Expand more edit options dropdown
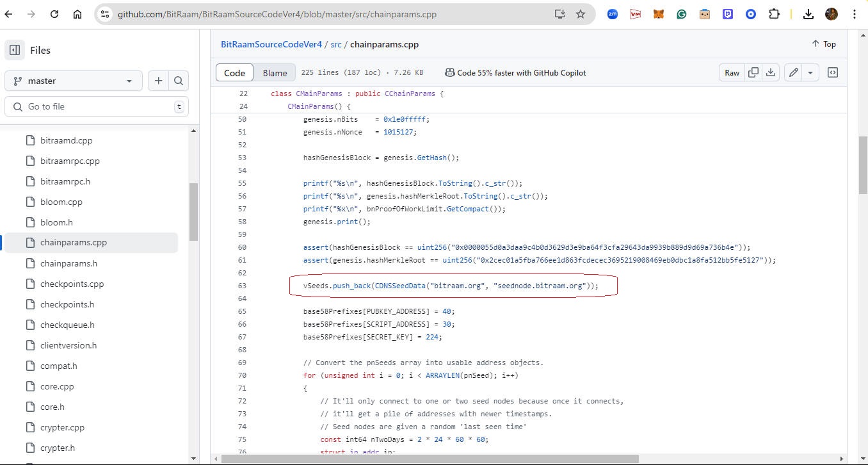Viewport: 868px width, 465px height. (810, 72)
